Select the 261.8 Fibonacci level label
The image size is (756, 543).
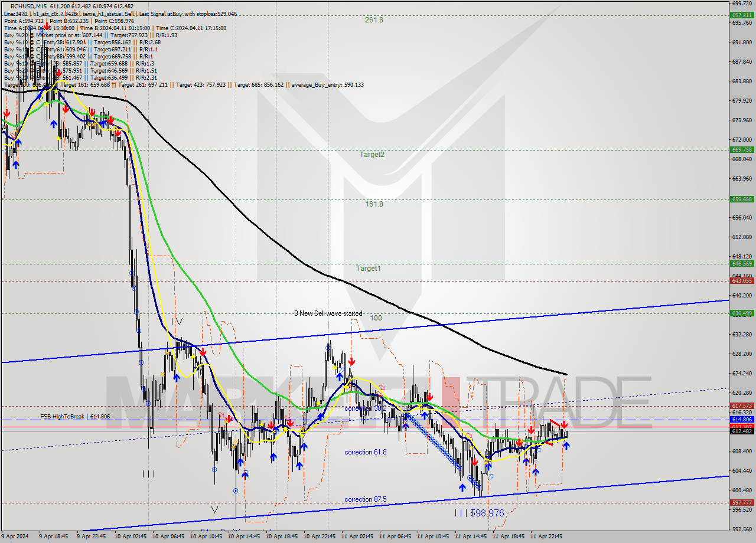point(374,19)
